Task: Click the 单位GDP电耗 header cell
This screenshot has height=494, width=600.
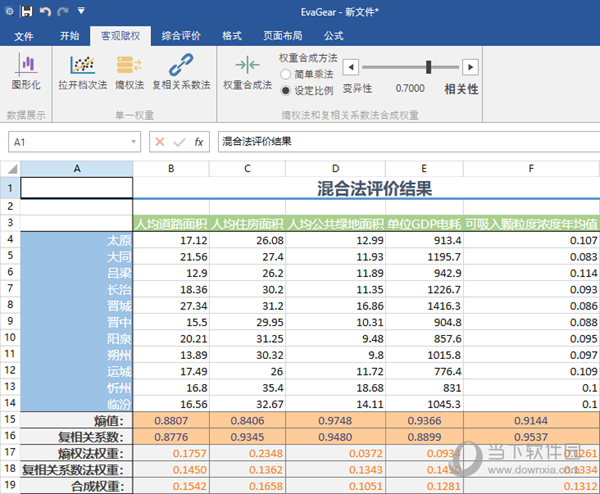Action: tap(424, 224)
